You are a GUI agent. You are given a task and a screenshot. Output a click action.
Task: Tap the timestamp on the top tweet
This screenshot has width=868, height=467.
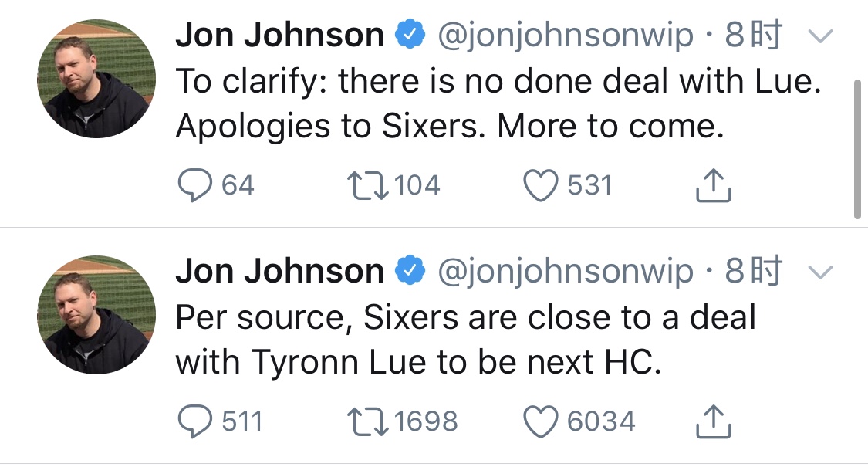pyautogui.click(x=754, y=36)
